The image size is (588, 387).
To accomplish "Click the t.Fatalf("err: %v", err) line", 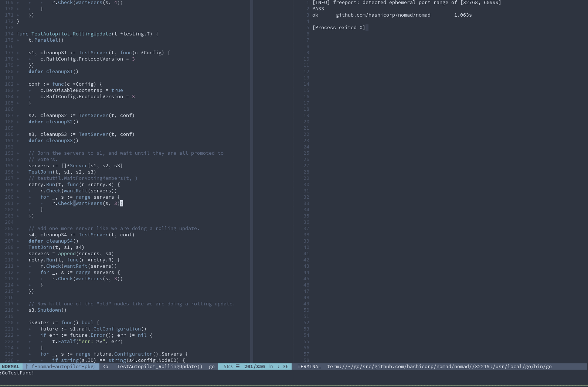I will click(x=88, y=342).
